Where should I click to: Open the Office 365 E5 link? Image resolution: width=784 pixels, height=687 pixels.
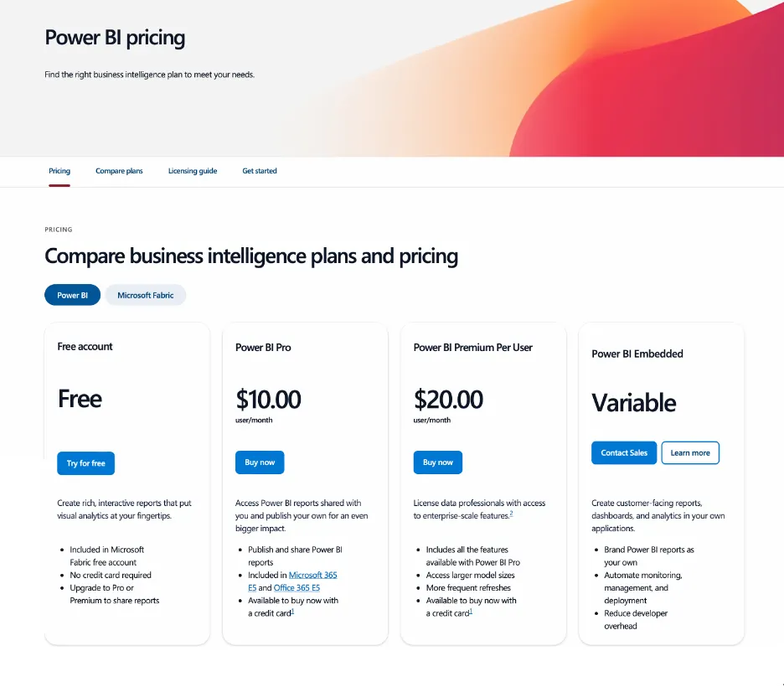(297, 587)
